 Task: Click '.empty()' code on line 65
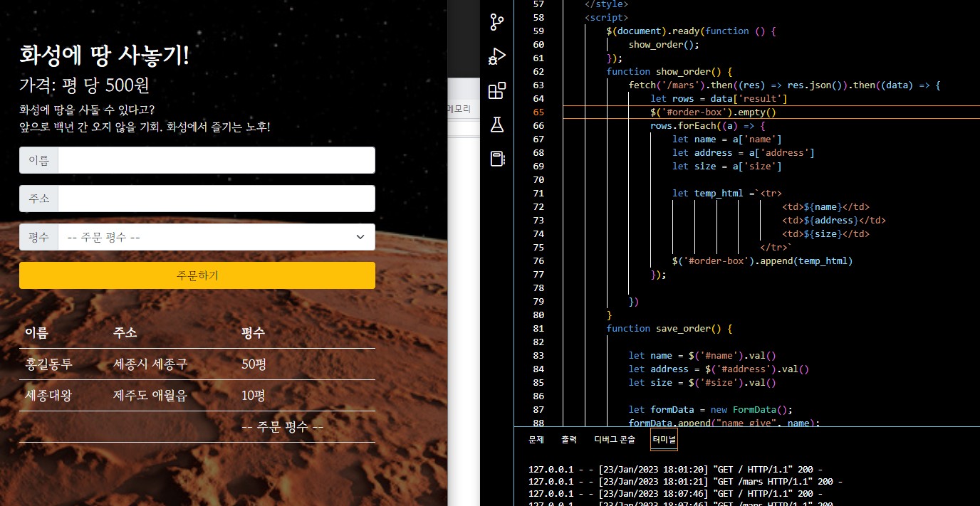754,112
